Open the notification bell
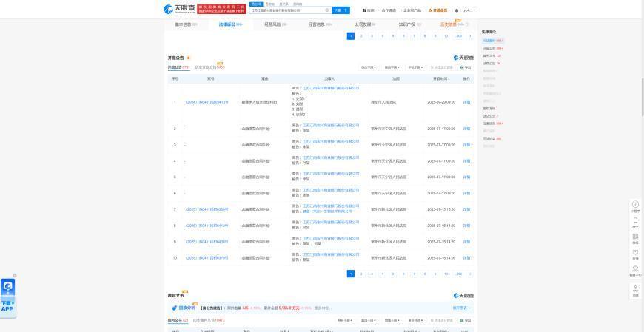Image resolution: width=644 pixels, height=332 pixels. 457,10
